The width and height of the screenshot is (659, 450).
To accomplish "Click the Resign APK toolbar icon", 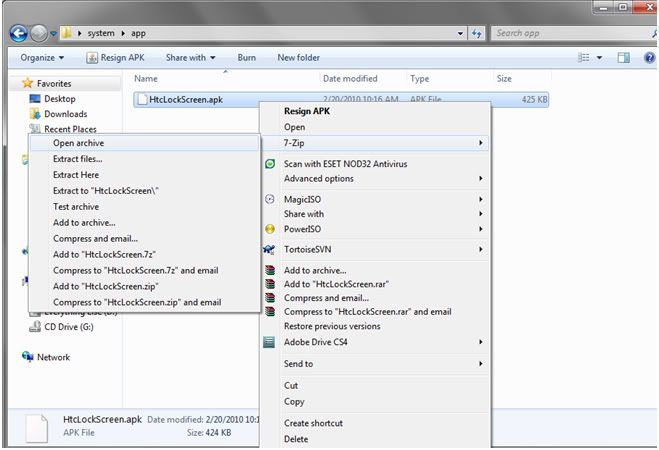I will tap(92, 58).
